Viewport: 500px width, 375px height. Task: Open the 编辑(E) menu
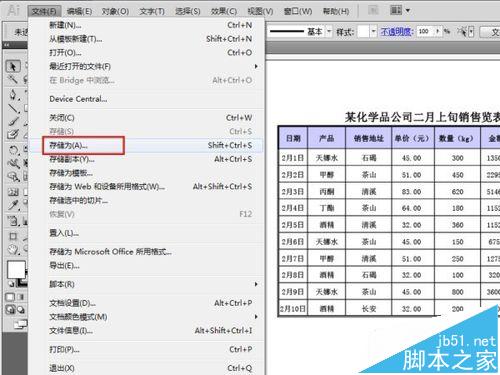[79, 11]
